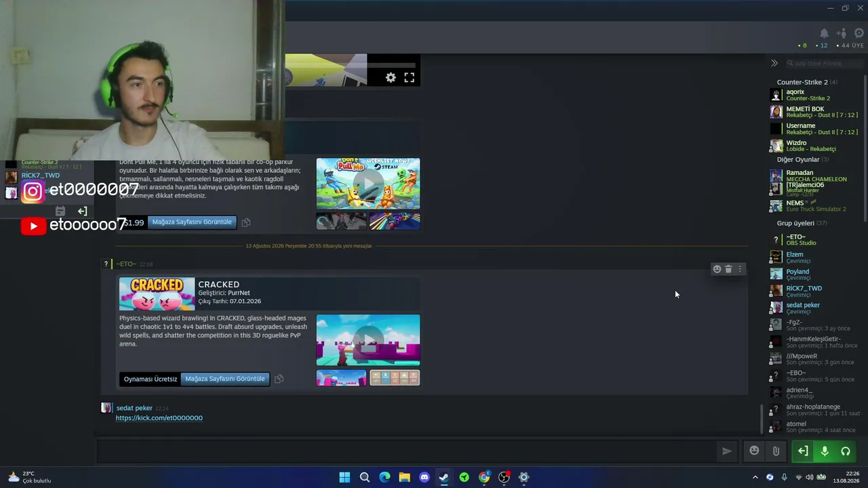The height and width of the screenshot is (488, 868).
Task: Open File Explorer from the taskbar
Action: pos(404,477)
